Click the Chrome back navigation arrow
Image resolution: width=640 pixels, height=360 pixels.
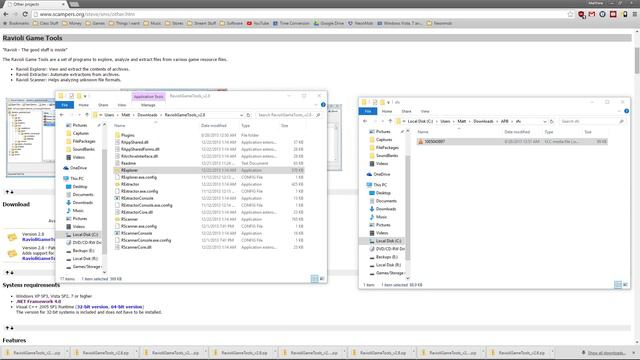(x=5, y=14)
